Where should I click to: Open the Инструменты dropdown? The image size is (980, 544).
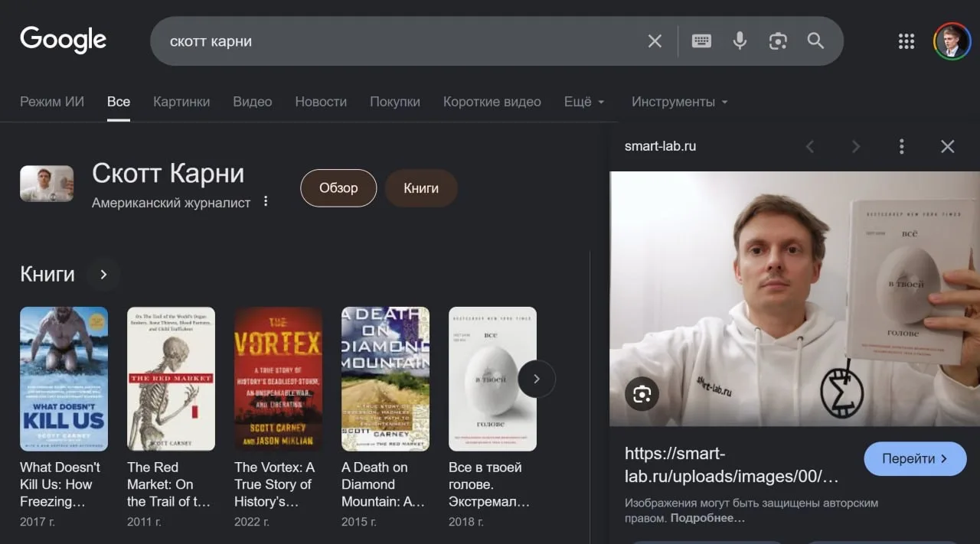[679, 102]
